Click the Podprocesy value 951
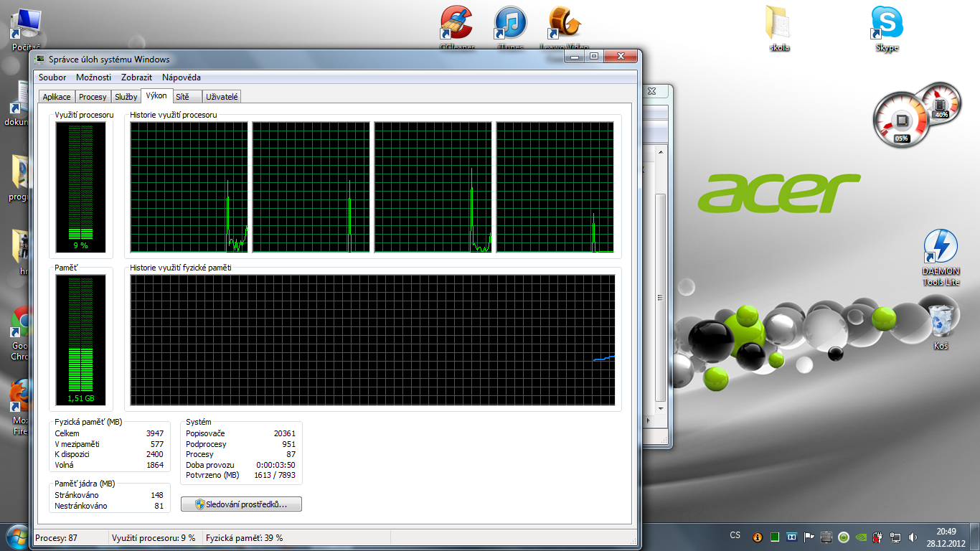This screenshot has height=551, width=980. [x=288, y=444]
